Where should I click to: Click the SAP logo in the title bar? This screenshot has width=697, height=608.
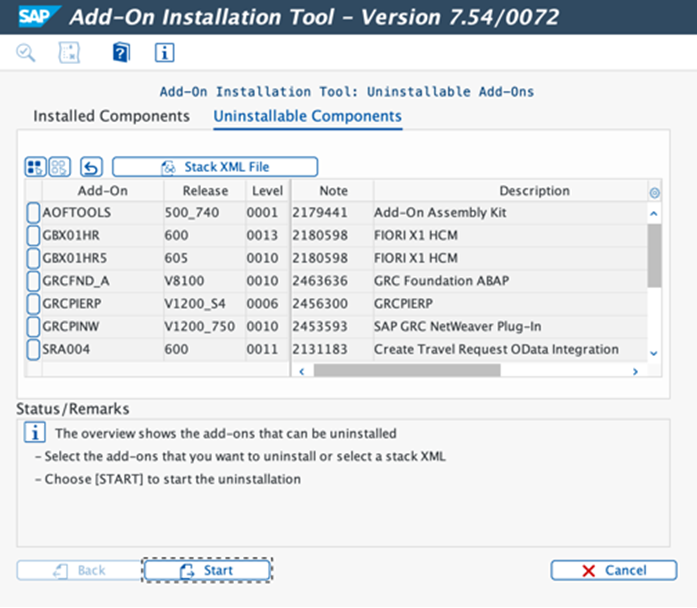point(39,16)
